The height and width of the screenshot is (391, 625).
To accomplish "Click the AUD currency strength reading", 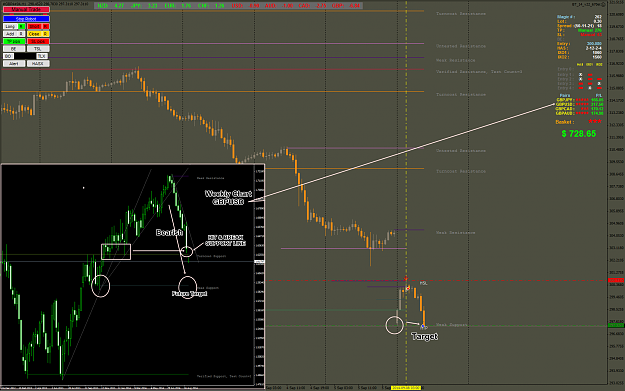I will pos(279,6).
